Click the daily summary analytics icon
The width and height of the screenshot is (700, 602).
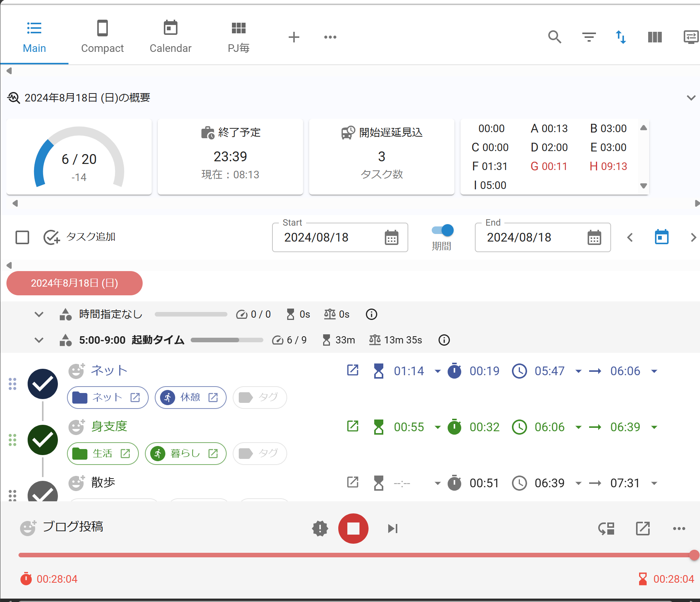[14, 98]
